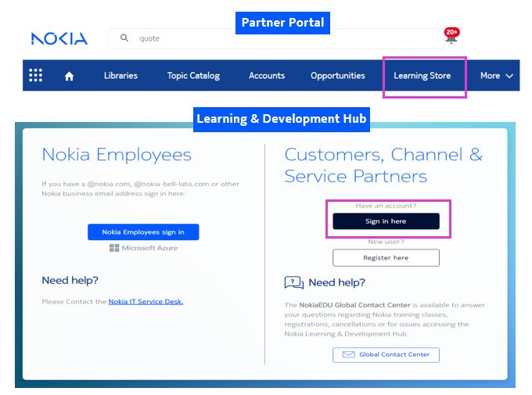Open the Libraries menu item
Viewport: 532px width, 395px height.
click(x=120, y=76)
